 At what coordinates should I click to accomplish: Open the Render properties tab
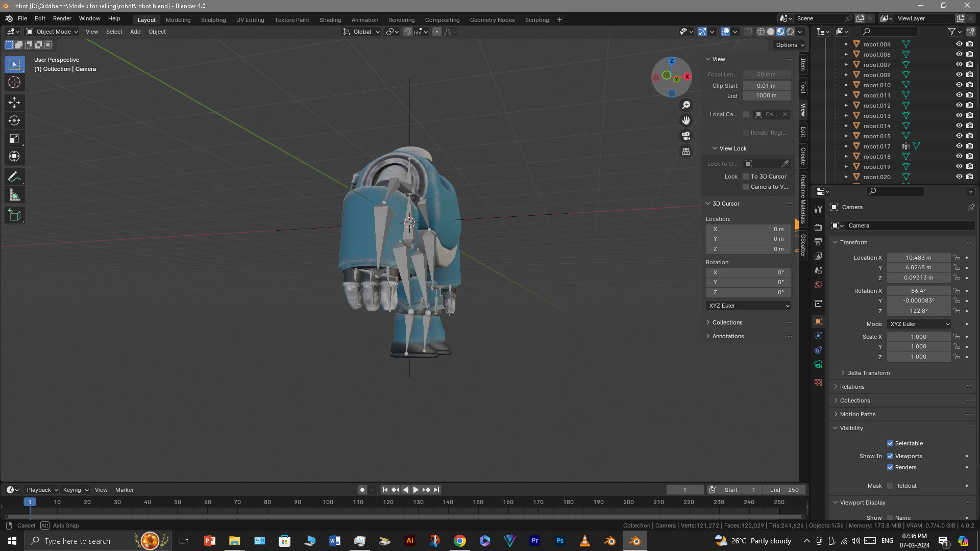818,227
